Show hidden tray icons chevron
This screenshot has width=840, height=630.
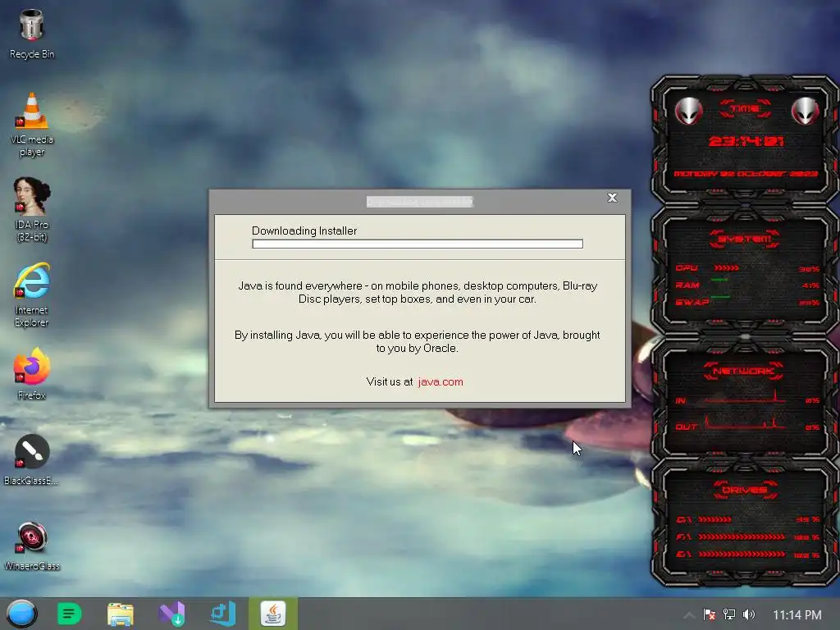coord(689,615)
